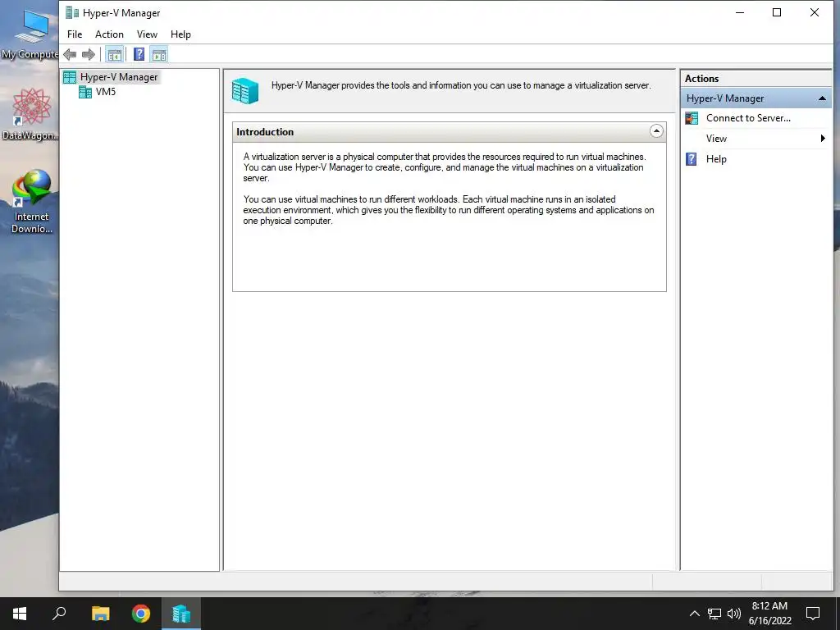
Task: Click the Hyper-V Manager title bar icon
Action: (72, 12)
